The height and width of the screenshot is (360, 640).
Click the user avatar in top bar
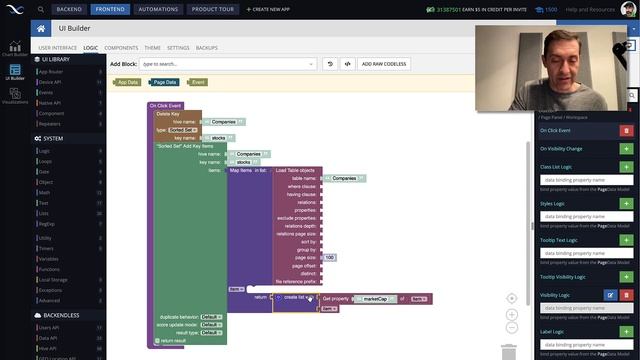pyautogui.click(x=628, y=9)
